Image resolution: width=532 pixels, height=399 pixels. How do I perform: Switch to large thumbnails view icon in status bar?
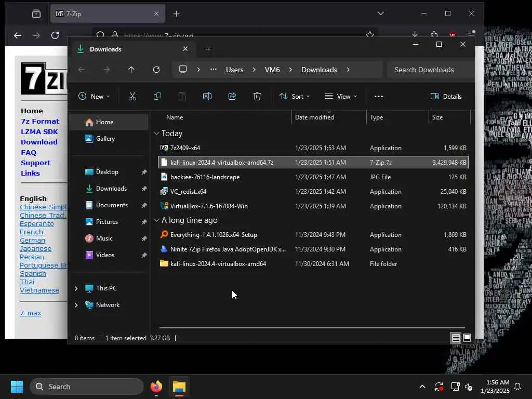click(467, 338)
